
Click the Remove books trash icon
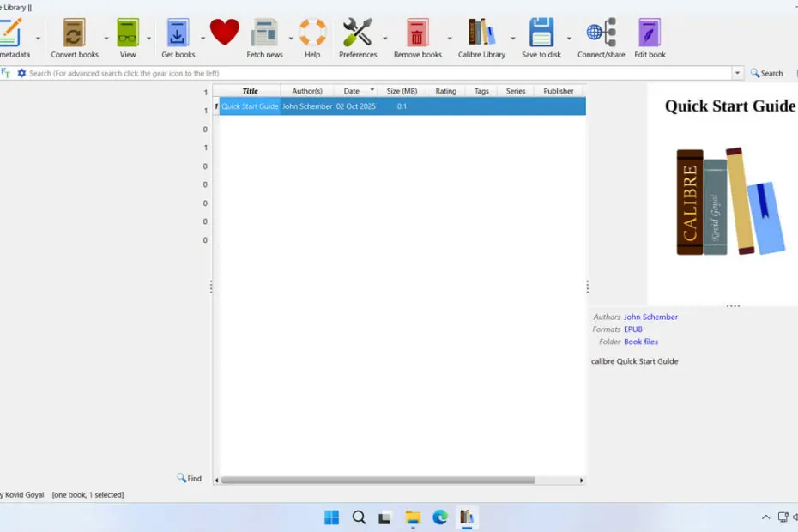[x=417, y=34]
